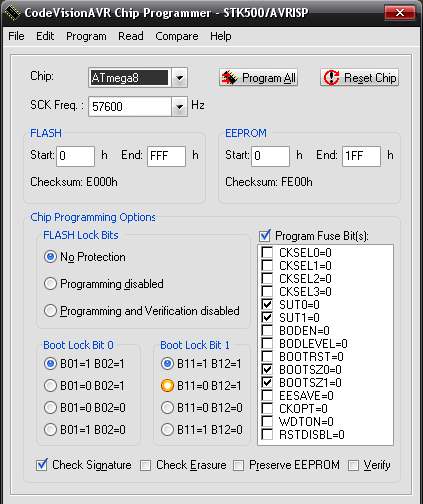Check the BOOTRST=0 fuse bit
This screenshot has width=423, height=504.
pyautogui.click(x=267, y=356)
